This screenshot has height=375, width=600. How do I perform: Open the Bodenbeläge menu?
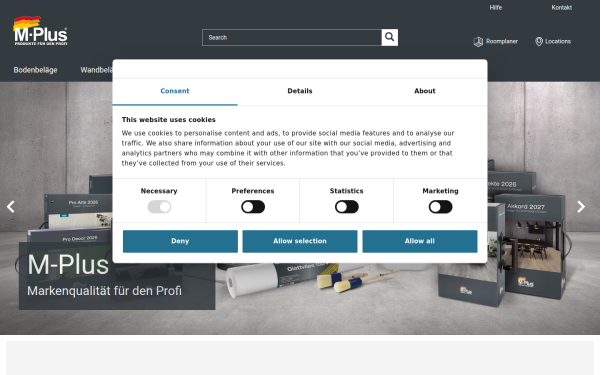coord(36,70)
